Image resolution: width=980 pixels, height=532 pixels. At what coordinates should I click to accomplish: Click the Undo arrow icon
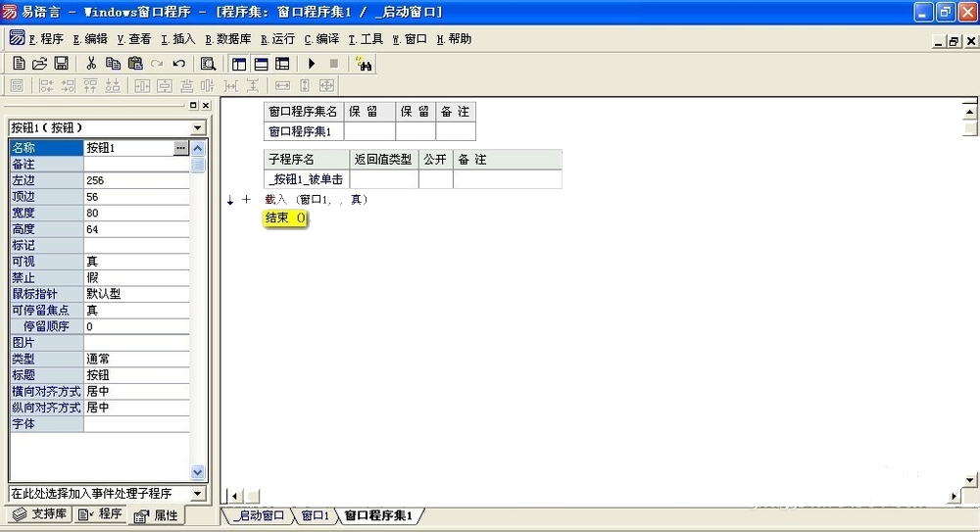179,64
